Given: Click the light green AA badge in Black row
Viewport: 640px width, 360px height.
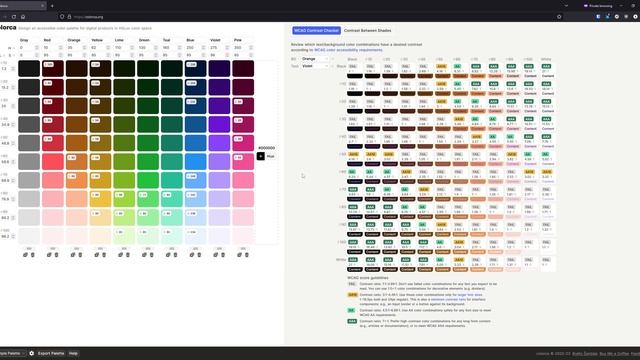Looking at the screenshot, I should pos(458,66).
